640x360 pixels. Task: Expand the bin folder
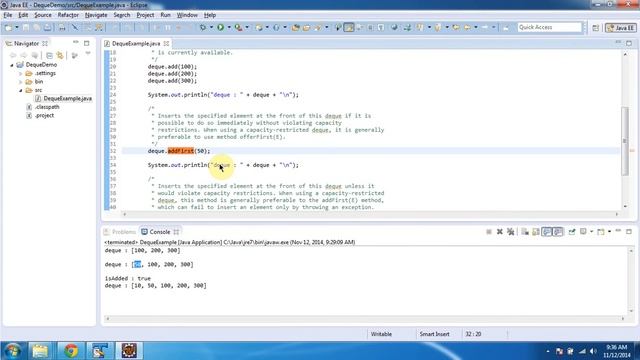click(x=20, y=82)
